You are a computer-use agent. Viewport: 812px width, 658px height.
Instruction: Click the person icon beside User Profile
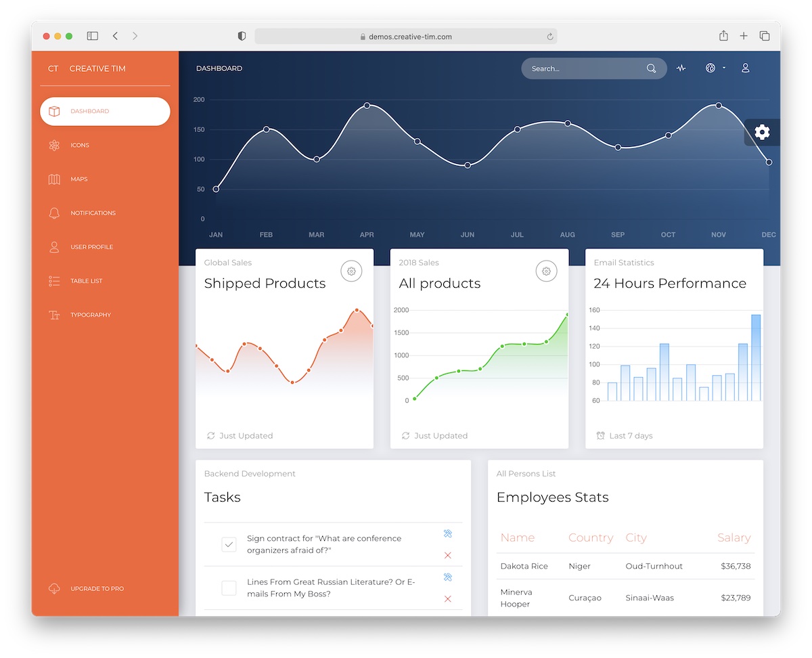(x=55, y=246)
